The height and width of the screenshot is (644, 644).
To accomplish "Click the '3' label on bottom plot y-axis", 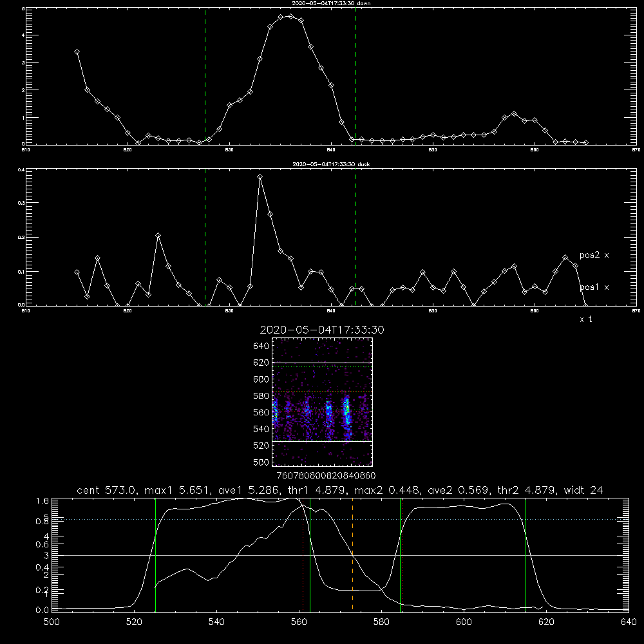I will click(46, 556).
